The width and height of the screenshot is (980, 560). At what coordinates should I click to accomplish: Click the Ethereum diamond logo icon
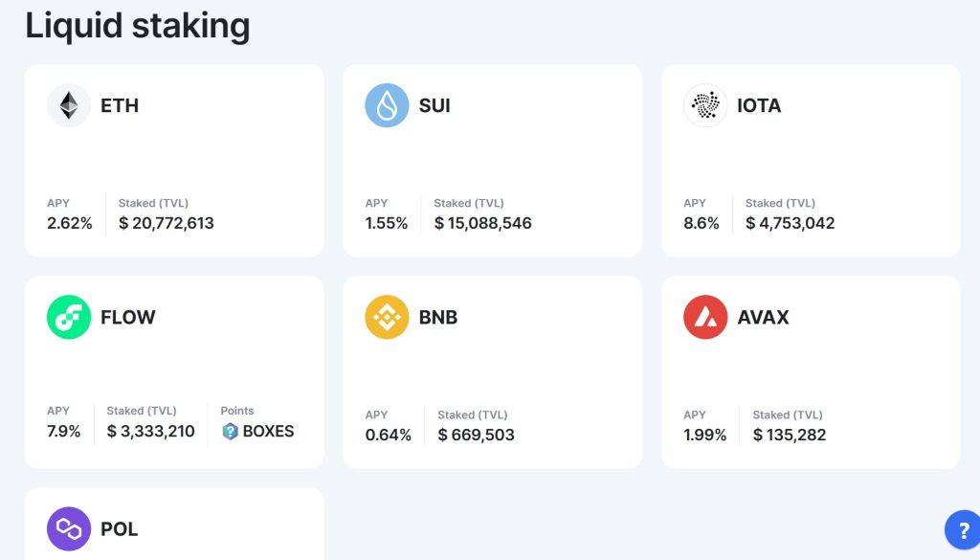[x=69, y=105]
